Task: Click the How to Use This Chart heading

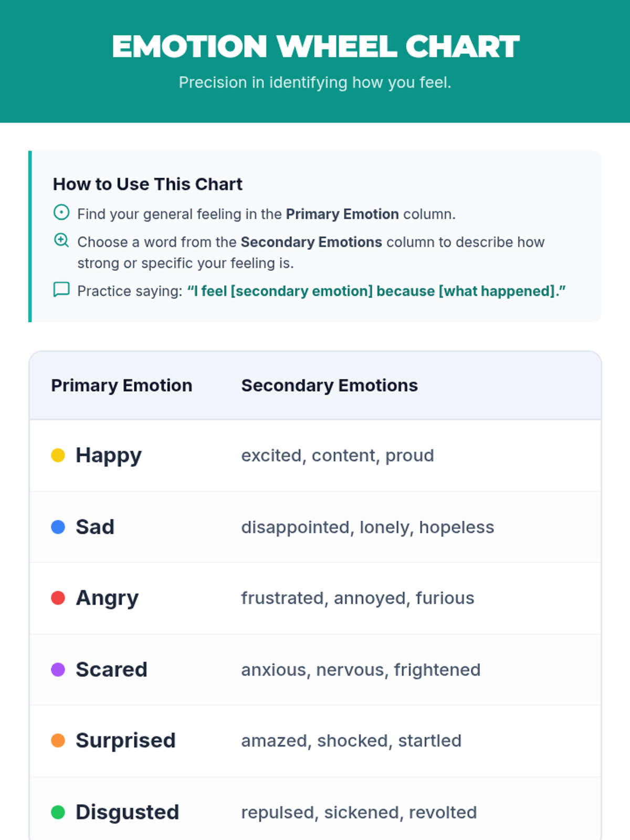Action: (x=148, y=184)
